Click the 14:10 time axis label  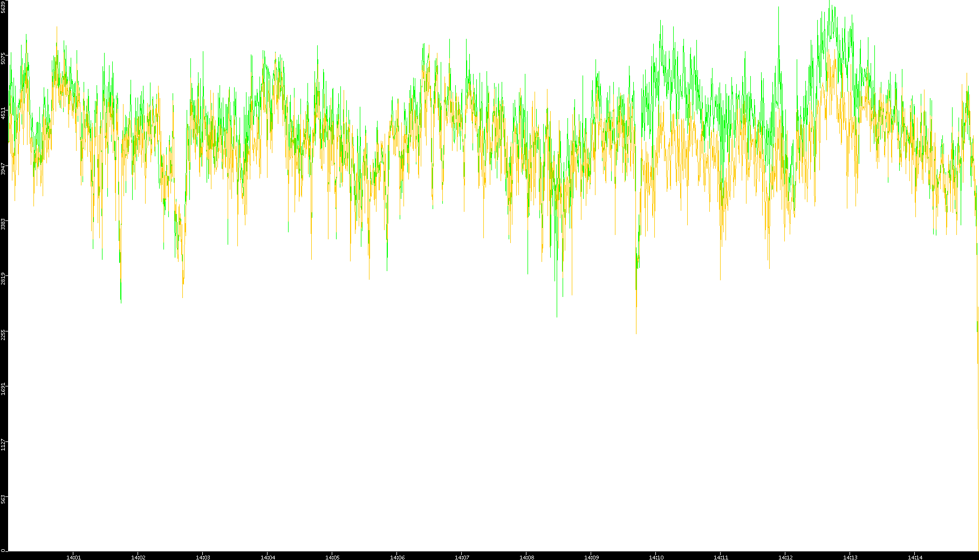(656, 557)
